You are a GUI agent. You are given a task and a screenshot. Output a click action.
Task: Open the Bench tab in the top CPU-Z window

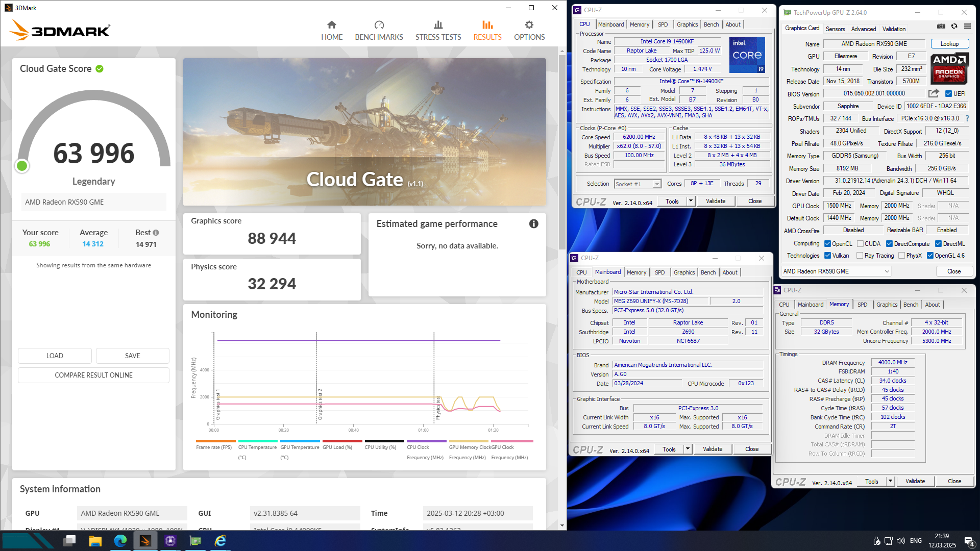pos(711,24)
